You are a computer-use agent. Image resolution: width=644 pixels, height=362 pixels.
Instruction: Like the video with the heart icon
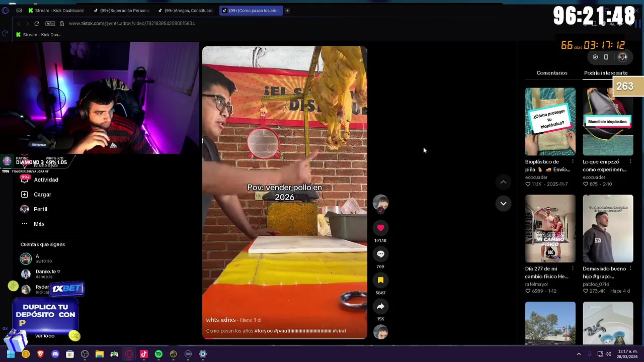pyautogui.click(x=380, y=228)
